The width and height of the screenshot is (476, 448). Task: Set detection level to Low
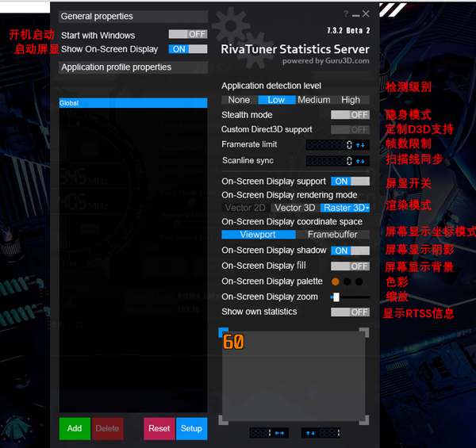277,100
